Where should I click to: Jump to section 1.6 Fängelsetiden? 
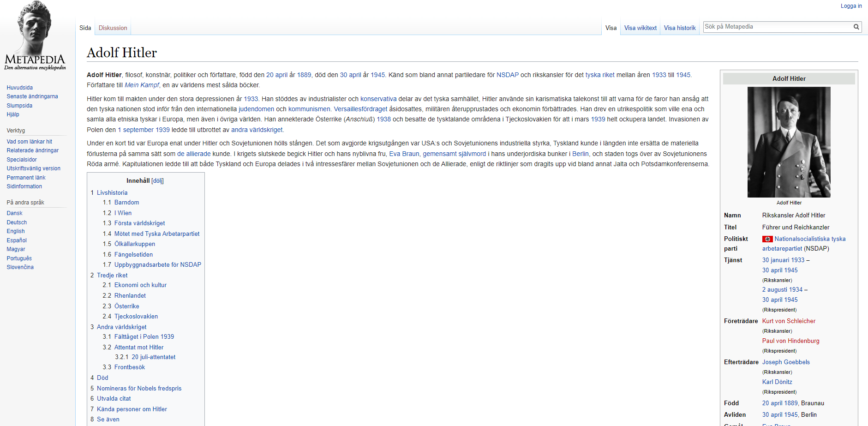(x=128, y=255)
